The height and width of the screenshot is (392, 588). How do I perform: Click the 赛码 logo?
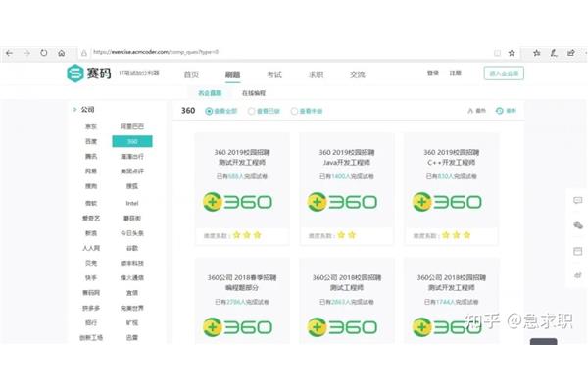pos(89,73)
